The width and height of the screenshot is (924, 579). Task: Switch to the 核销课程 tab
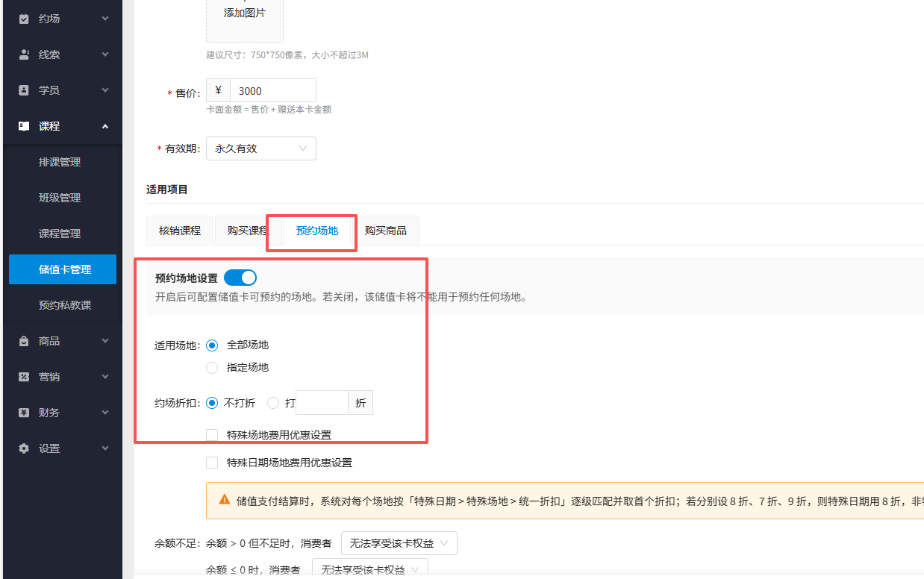click(x=179, y=231)
